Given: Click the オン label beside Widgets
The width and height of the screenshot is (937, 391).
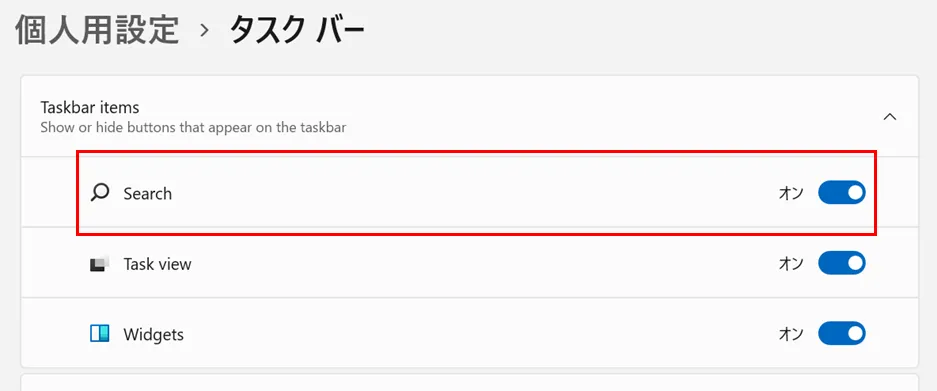Looking at the screenshot, I should click(791, 334).
